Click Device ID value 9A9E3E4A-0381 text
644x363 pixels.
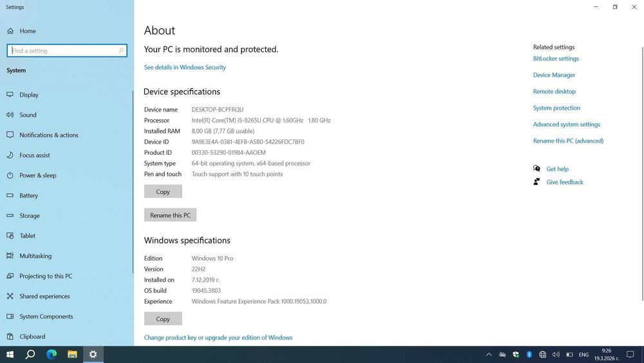[248, 141]
